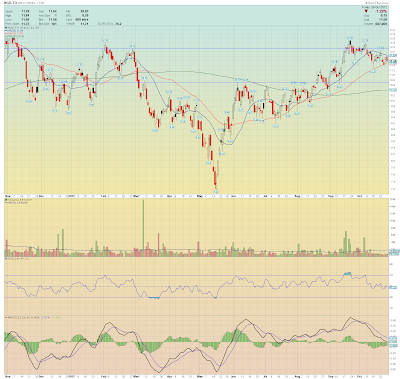
Task: Click the highlighted last-price tag on price axis
Action: pos(394,61)
